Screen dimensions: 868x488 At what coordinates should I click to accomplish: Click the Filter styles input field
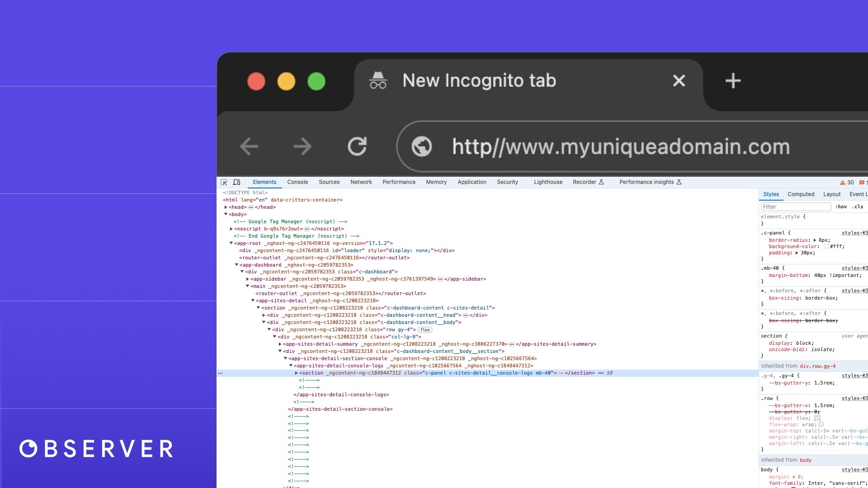pos(797,207)
